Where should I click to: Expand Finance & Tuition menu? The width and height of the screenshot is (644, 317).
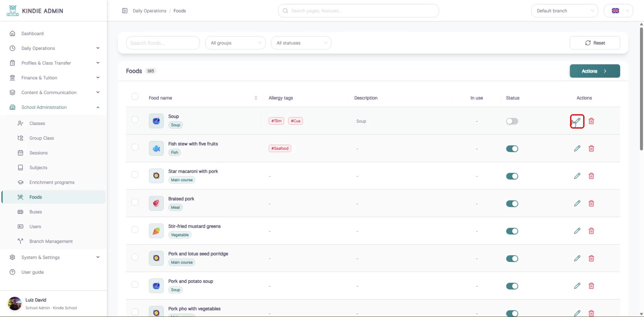pos(54,78)
